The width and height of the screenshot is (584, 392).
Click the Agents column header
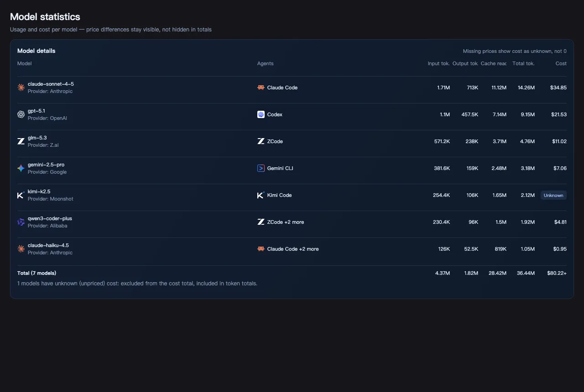point(266,63)
